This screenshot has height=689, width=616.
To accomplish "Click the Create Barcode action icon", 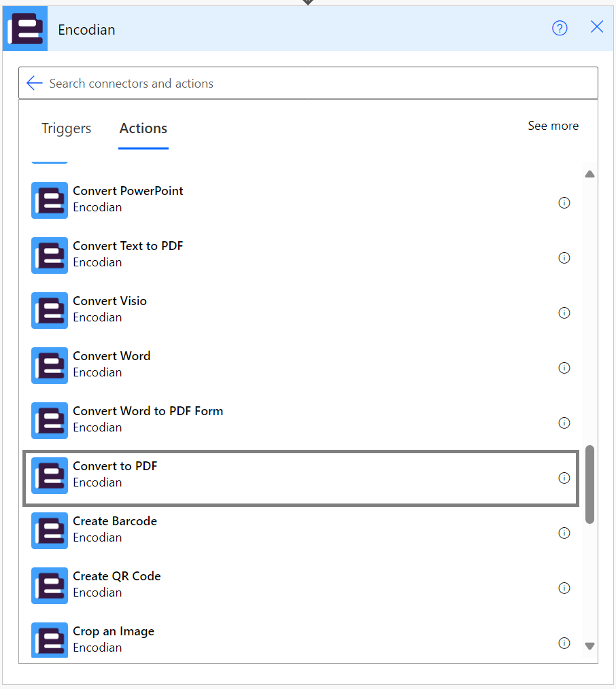I will [50, 531].
